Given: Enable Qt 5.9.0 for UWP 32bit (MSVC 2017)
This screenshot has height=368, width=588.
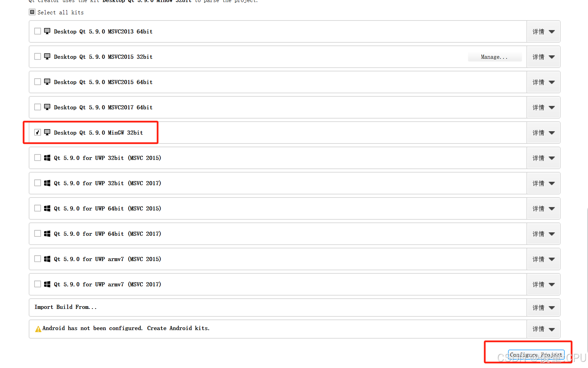Looking at the screenshot, I should tap(38, 183).
